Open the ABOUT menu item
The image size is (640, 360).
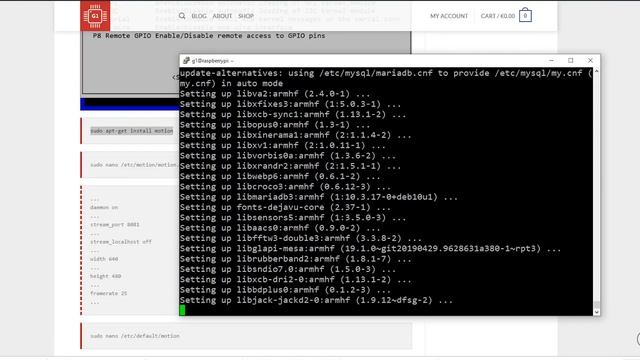click(222, 16)
